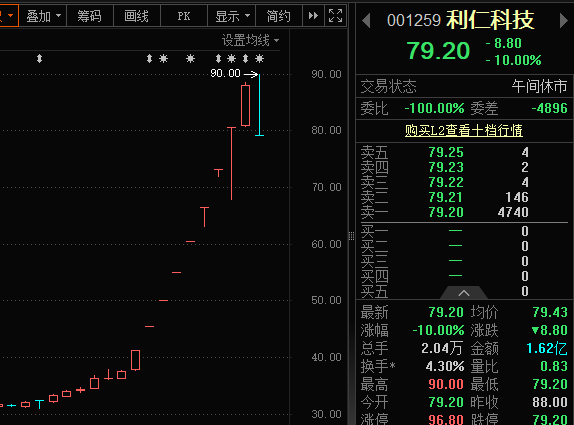574x425 pixels.
Task: Click the latest cyan candlestick on chart
Action: click(260, 105)
